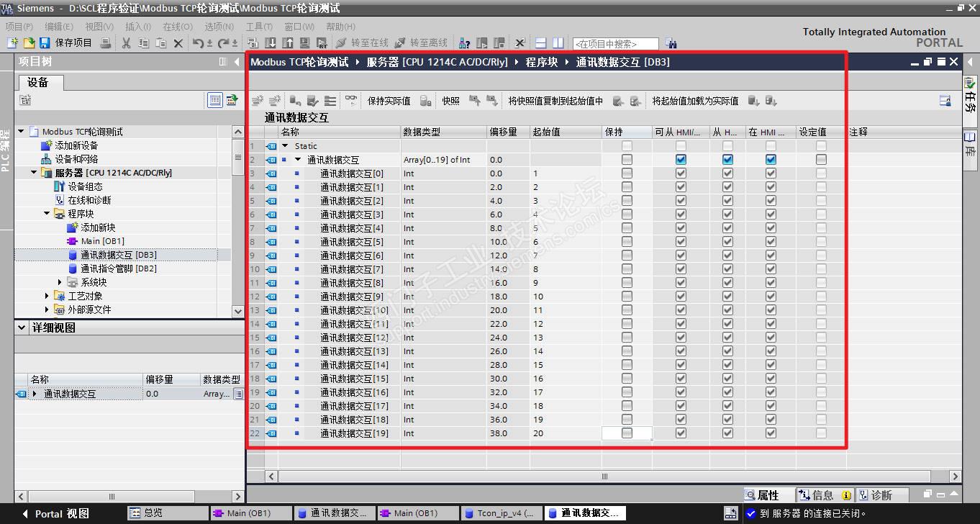Click the DB table horizontal scrollbar
The width and height of the screenshot is (980, 524).
click(604, 476)
